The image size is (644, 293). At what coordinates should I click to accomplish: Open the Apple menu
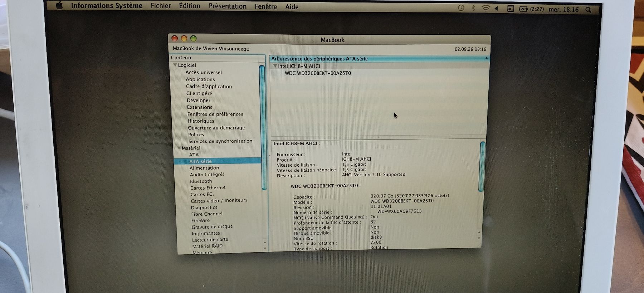[x=59, y=5]
